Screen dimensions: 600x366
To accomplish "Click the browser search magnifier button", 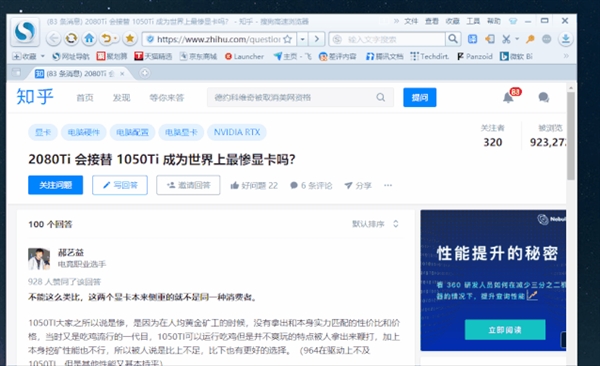I will pyautogui.click(x=453, y=39).
